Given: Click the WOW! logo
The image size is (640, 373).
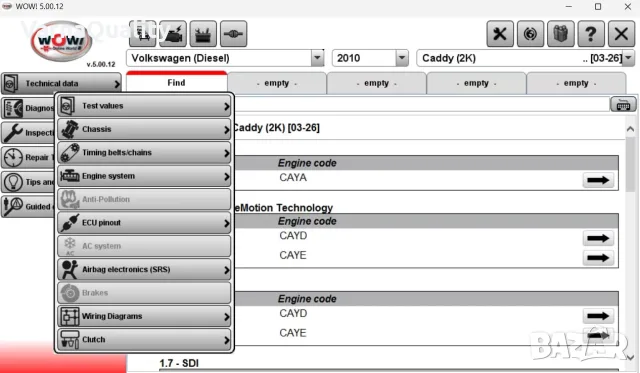Looking at the screenshot, I should pyautogui.click(x=62, y=41).
